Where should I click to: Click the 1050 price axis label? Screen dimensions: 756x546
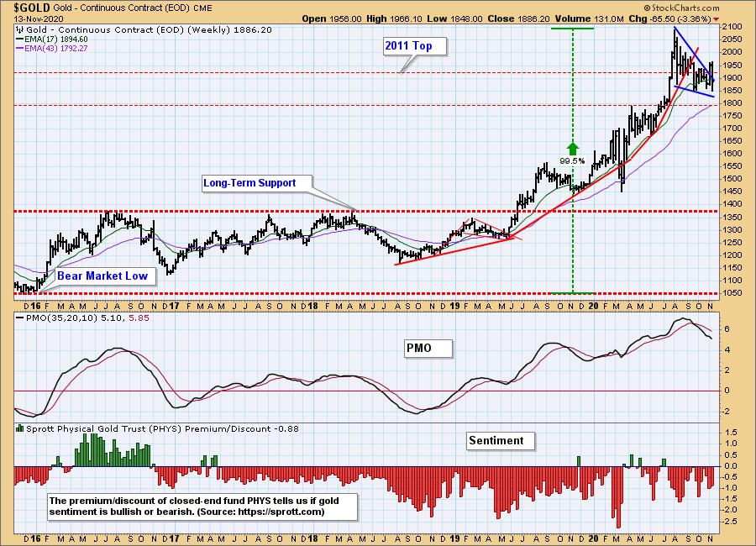(732, 293)
